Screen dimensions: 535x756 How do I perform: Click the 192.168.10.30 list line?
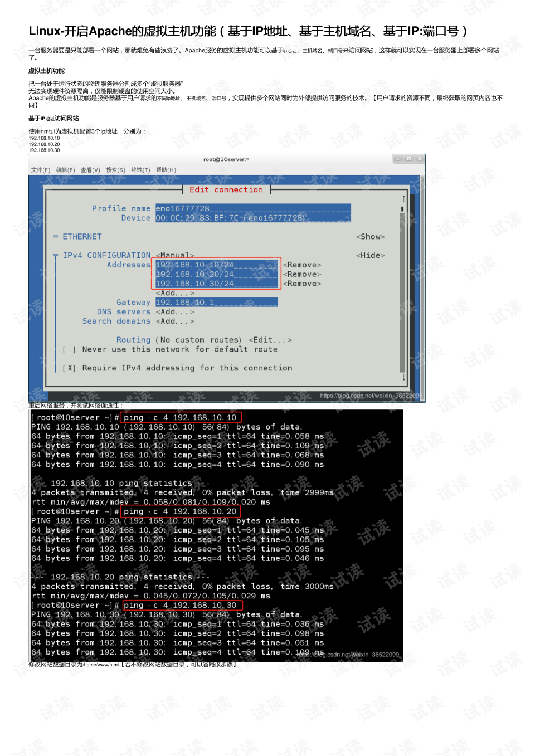click(44, 150)
